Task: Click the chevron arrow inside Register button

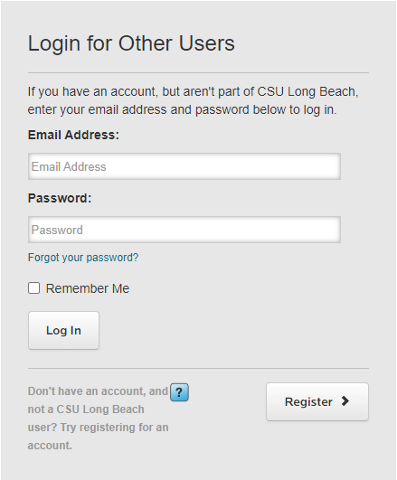Action: [x=345, y=401]
